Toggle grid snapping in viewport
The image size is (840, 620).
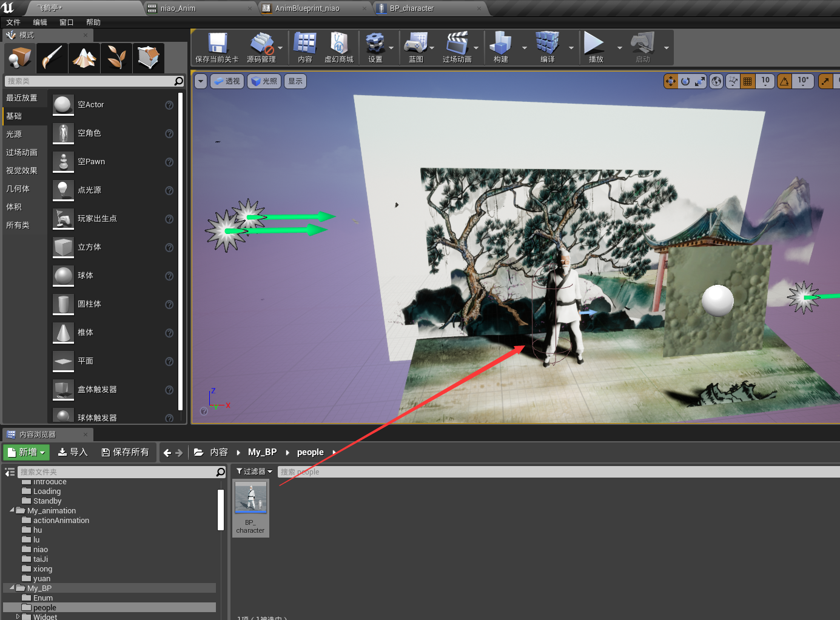tap(748, 81)
